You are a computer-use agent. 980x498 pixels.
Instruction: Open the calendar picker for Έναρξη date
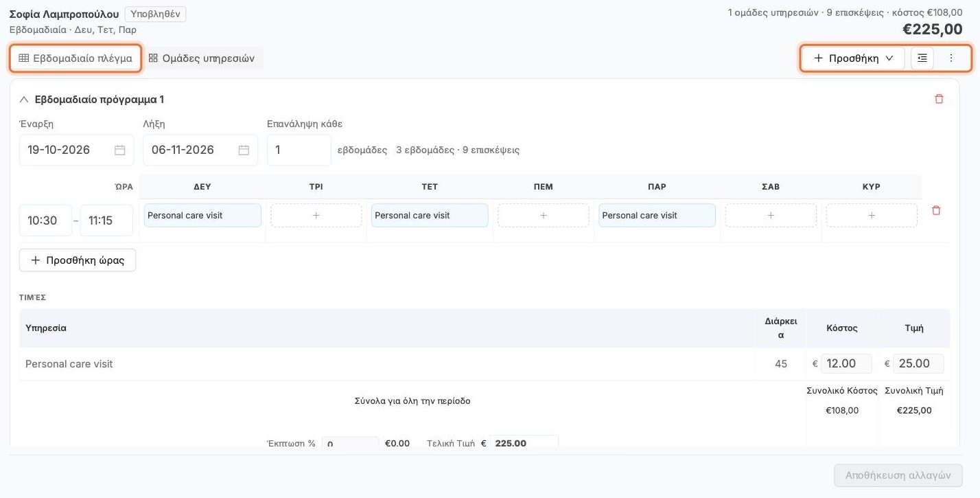point(119,150)
